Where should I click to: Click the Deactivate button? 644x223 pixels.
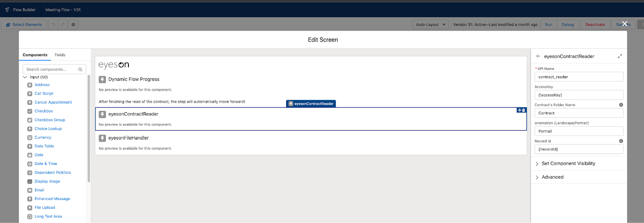pos(595,25)
